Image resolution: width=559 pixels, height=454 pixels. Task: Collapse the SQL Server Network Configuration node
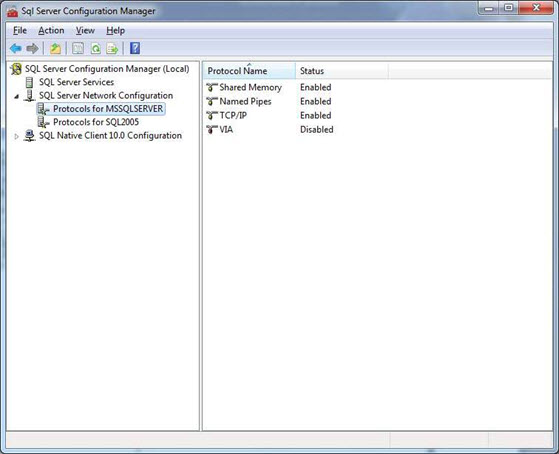pos(16,96)
